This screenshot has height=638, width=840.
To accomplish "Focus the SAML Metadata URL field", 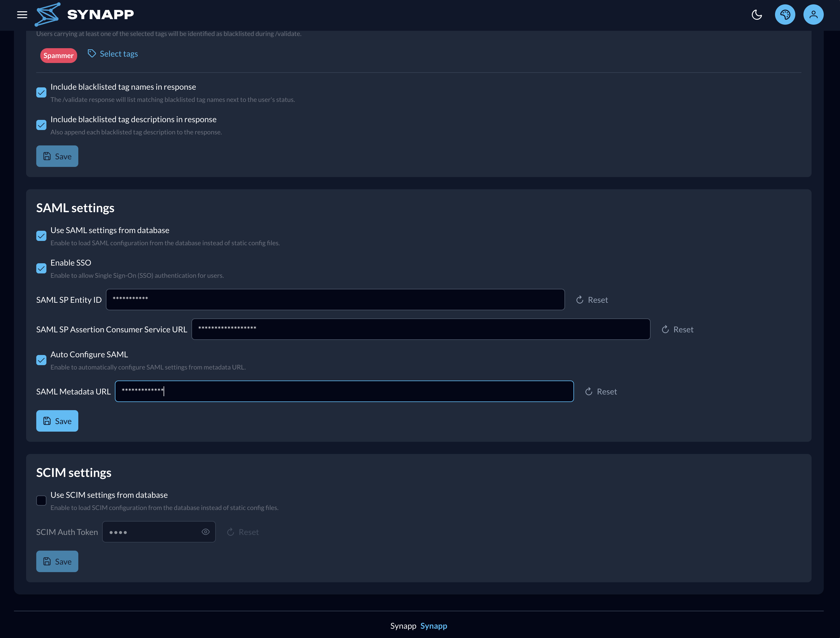I will tap(344, 391).
